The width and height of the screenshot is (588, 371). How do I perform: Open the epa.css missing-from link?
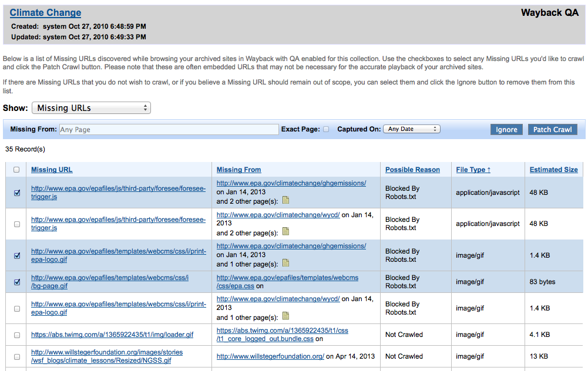pos(287,282)
